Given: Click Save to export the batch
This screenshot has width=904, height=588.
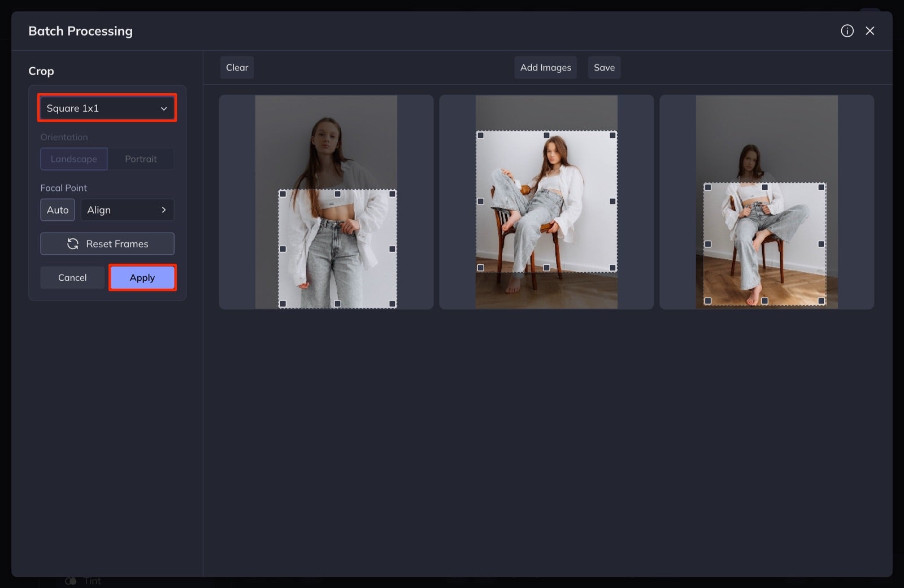Looking at the screenshot, I should coord(604,67).
